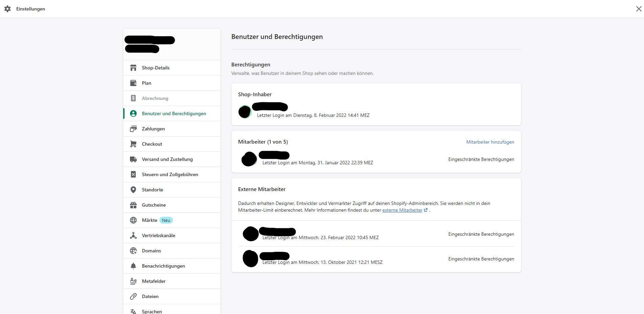Close the Einstellungen settings overlay

[x=639, y=9]
